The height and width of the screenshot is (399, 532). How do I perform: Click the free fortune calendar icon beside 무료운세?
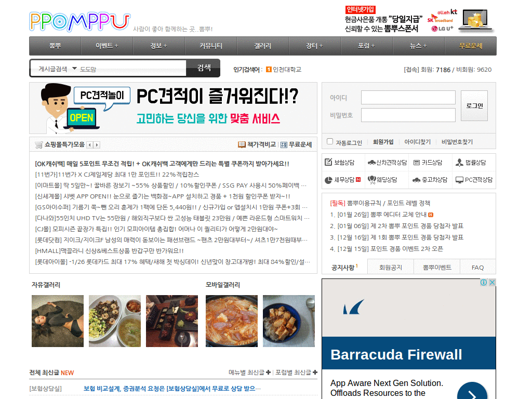click(x=284, y=145)
